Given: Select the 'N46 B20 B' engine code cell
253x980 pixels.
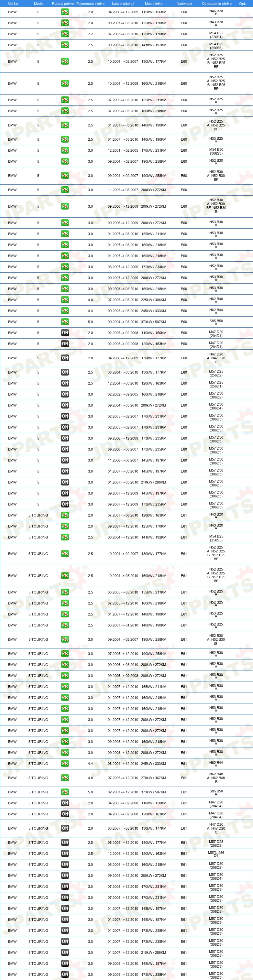Looking at the screenshot, I should [x=216, y=13].
